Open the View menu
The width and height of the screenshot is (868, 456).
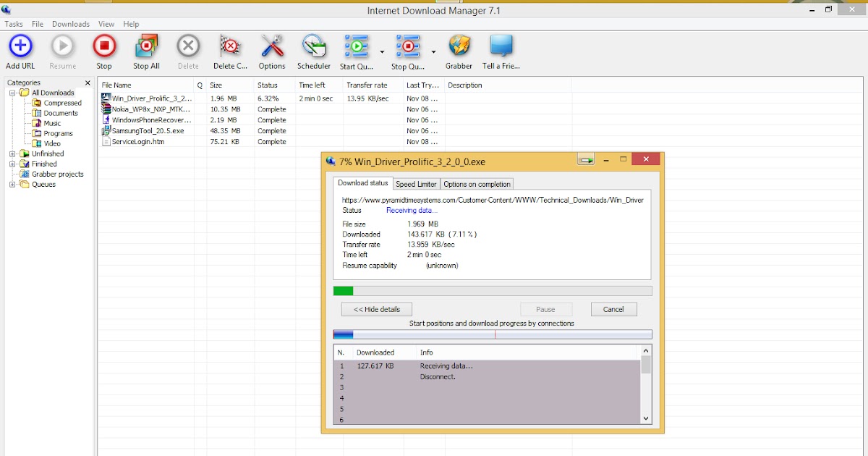point(106,24)
